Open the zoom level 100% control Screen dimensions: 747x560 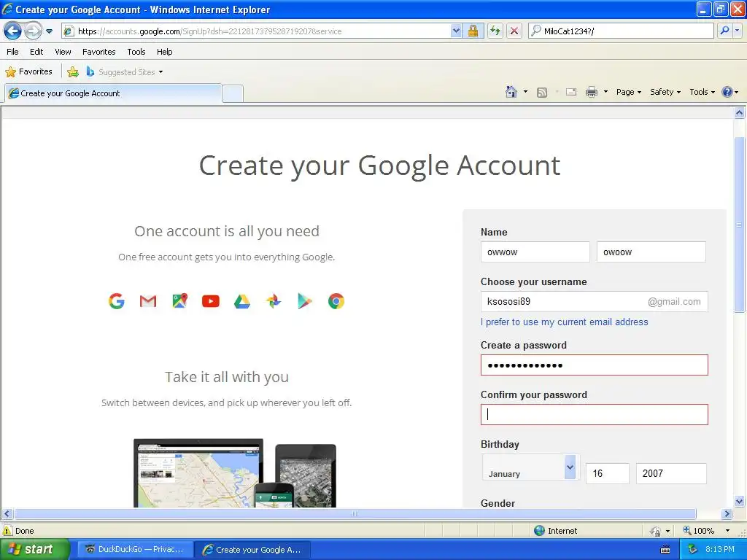point(707,531)
